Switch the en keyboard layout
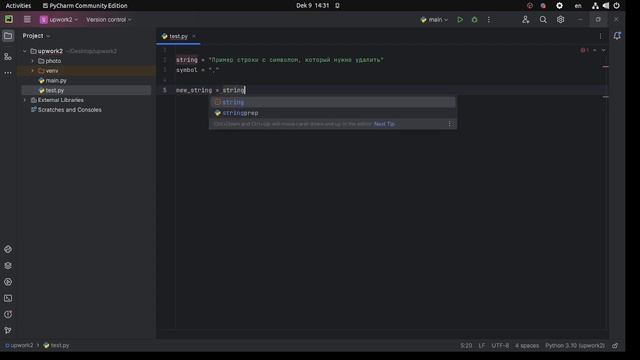The height and width of the screenshot is (360, 640). coord(578,6)
